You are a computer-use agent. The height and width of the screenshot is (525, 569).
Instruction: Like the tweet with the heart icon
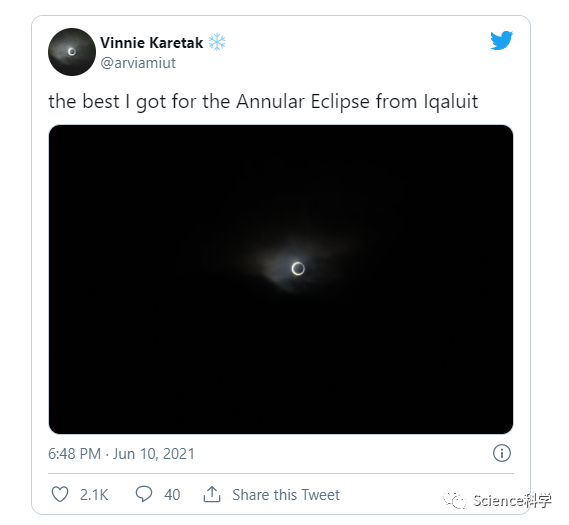[x=60, y=494]
